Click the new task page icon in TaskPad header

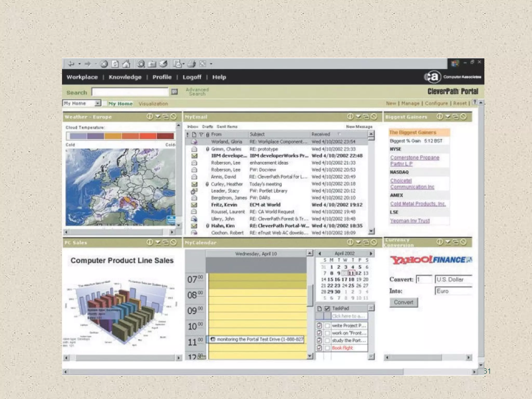click(320, 308)
